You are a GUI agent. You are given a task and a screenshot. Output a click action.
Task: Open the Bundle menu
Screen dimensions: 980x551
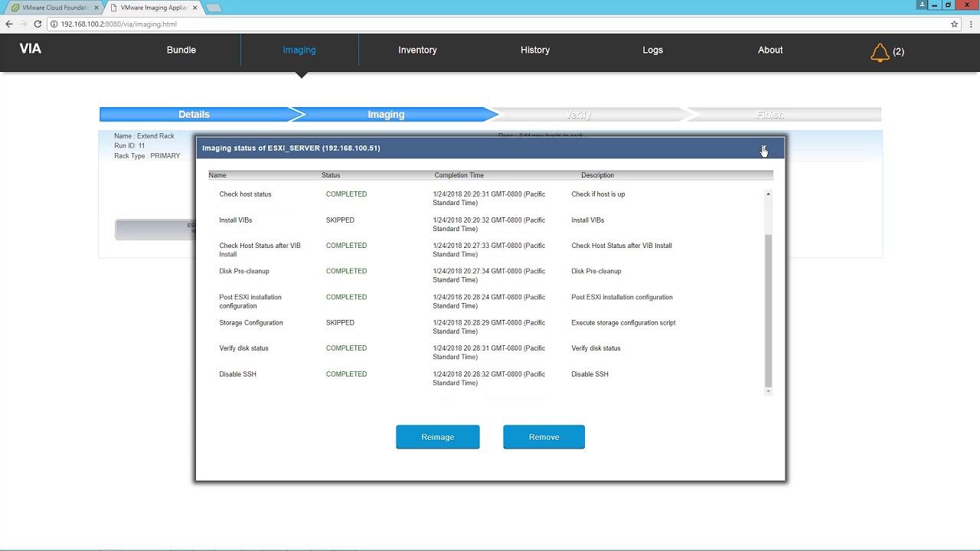pos(181,50)
